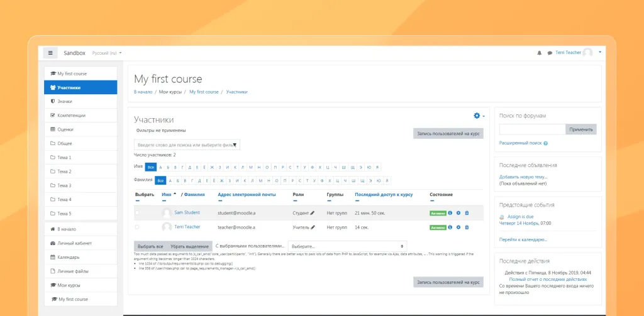Edit Terri Teacher's role with pencil icon
This screenshot has height=316, width=644.
[313, 227]
